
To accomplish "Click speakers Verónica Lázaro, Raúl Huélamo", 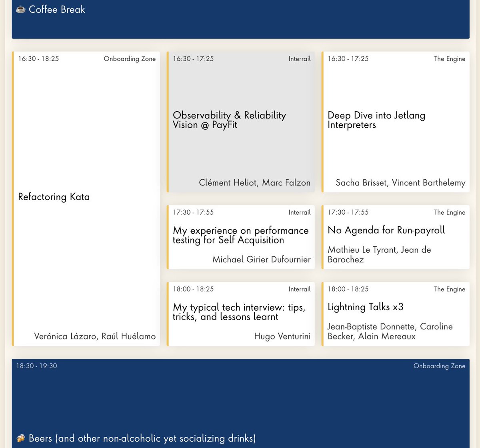I will [x=95, y=336].
